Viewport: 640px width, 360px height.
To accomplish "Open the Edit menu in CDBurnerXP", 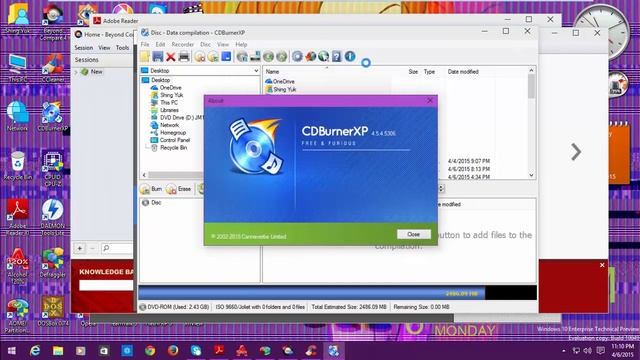I will (x=160, y=44).
